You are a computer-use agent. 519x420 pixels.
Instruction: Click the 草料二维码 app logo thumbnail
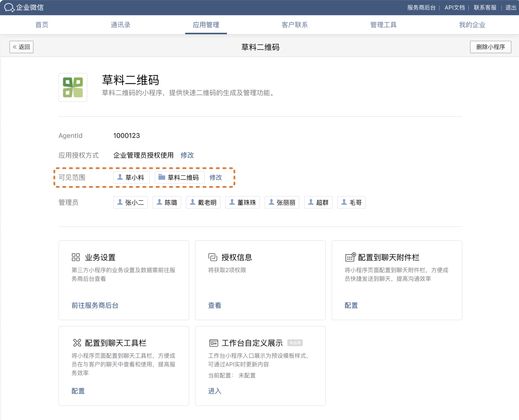pyautogui.click(x=73, y=87)
